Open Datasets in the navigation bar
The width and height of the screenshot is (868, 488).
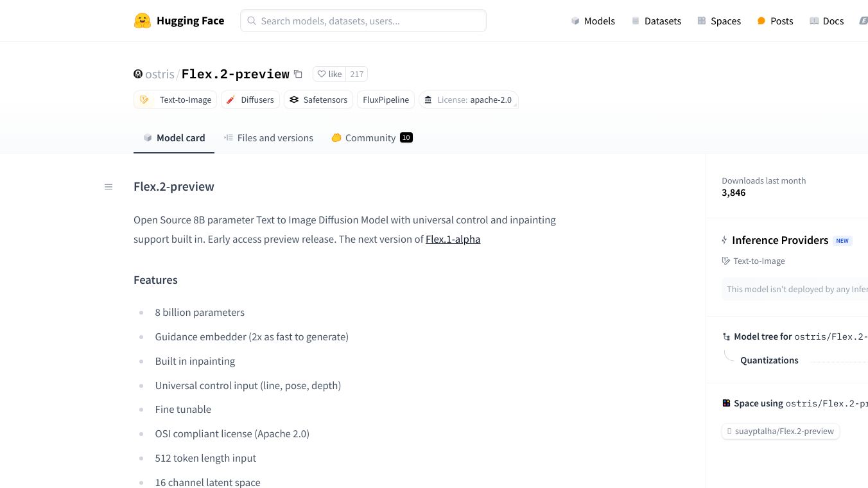(656, 21)
